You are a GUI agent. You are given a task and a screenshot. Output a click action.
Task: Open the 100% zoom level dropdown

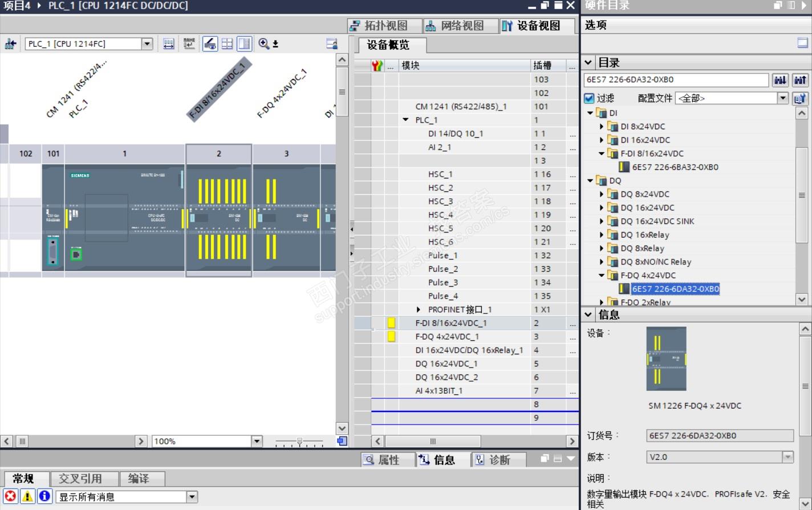[257, 441]
